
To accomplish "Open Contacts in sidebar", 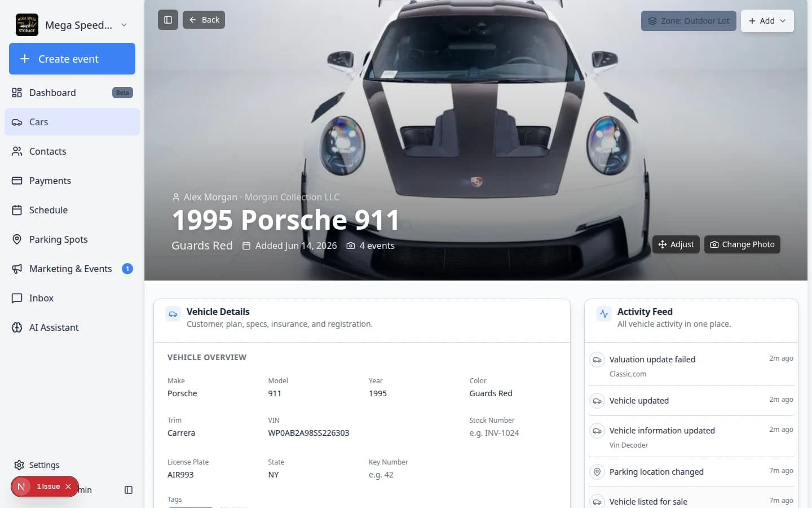I will coord(72,151).
